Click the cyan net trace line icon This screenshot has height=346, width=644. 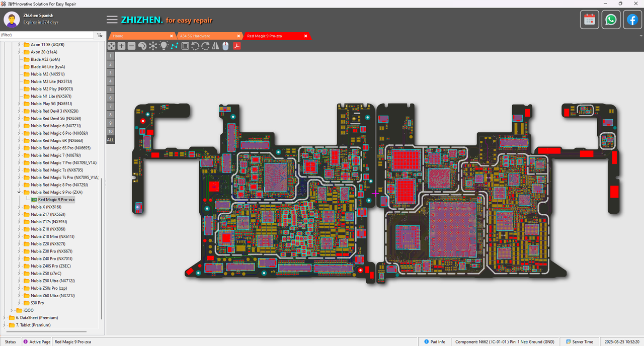click(175, 46)
